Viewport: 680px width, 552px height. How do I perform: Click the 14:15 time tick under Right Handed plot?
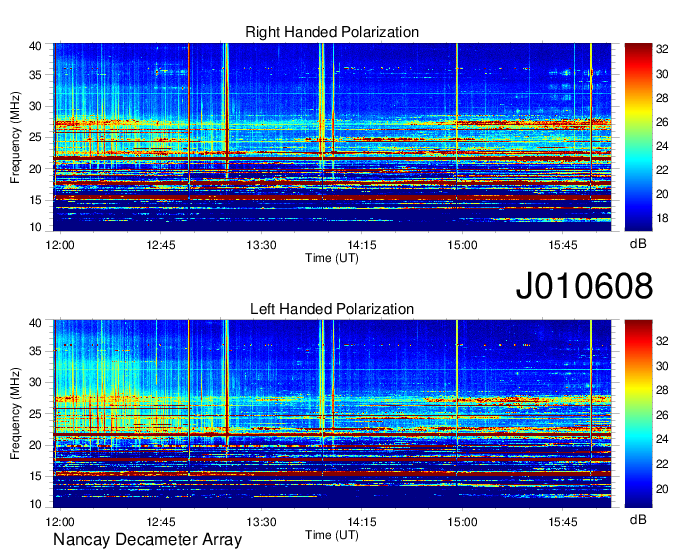pyautogui.click(x=362, y=245)
